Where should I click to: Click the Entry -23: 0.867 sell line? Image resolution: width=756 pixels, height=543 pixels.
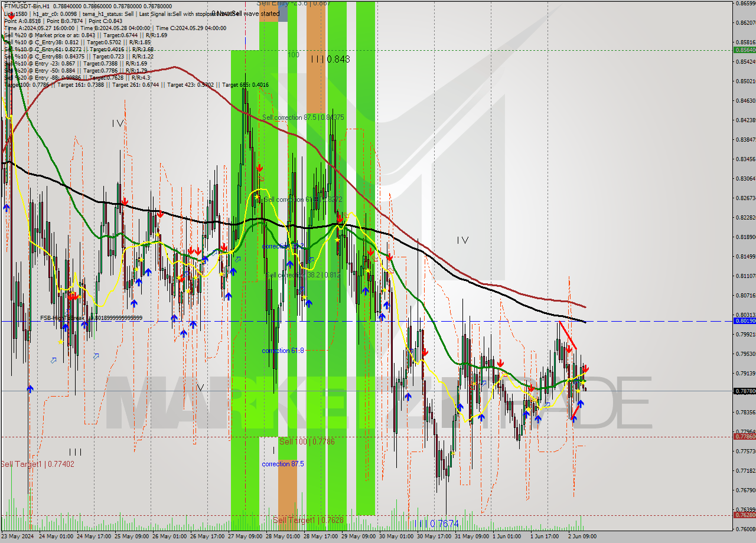pos(75,63)
